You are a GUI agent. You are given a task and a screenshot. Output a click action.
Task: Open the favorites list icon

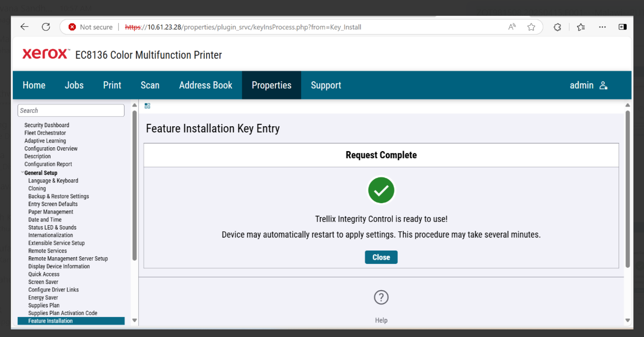581,27
